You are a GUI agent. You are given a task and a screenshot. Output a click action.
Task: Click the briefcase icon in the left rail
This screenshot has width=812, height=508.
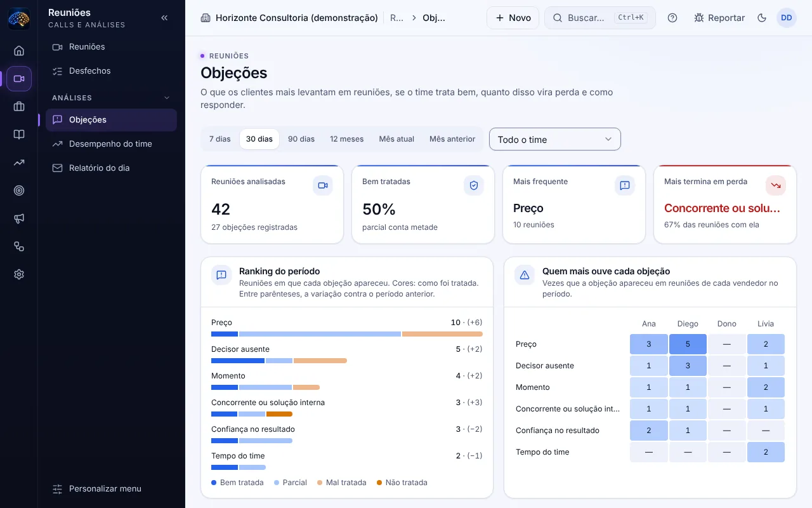coord(19,107)
